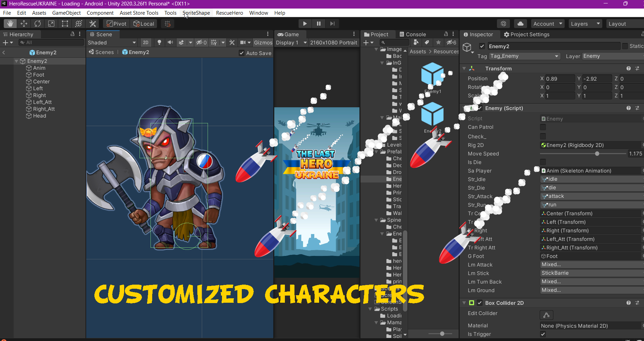
Task: Collapse the Transform component
Action: pos(464,68)
